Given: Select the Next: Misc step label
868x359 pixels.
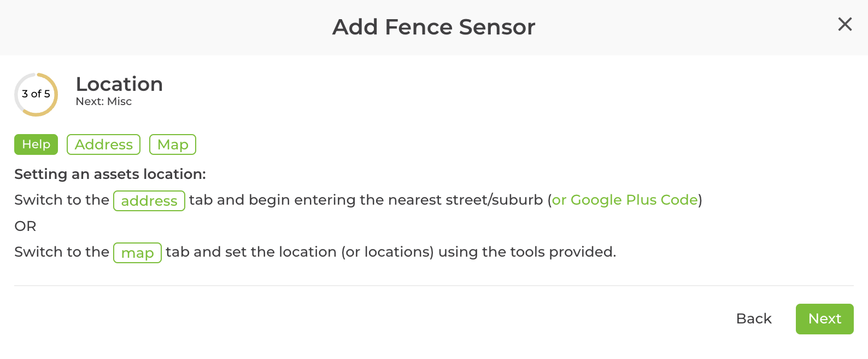Looking at the screenshot, I should pyautogui.click(x=104, y=101).
